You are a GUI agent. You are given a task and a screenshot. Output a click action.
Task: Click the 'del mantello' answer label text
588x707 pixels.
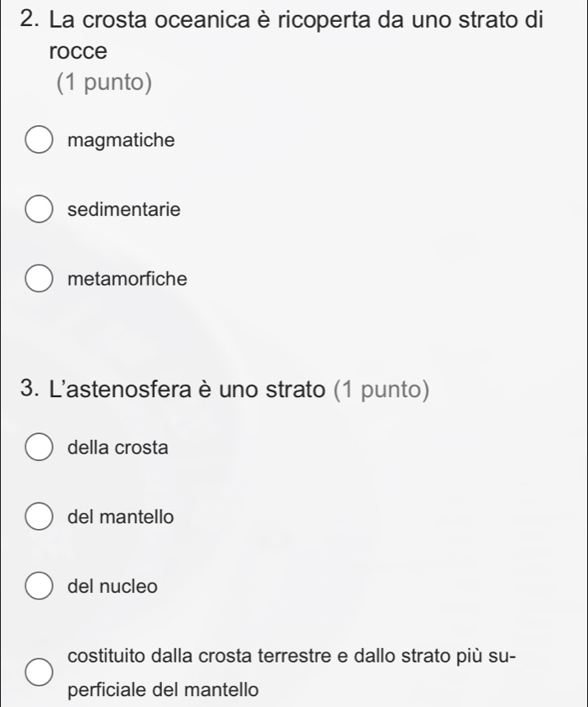120,516
